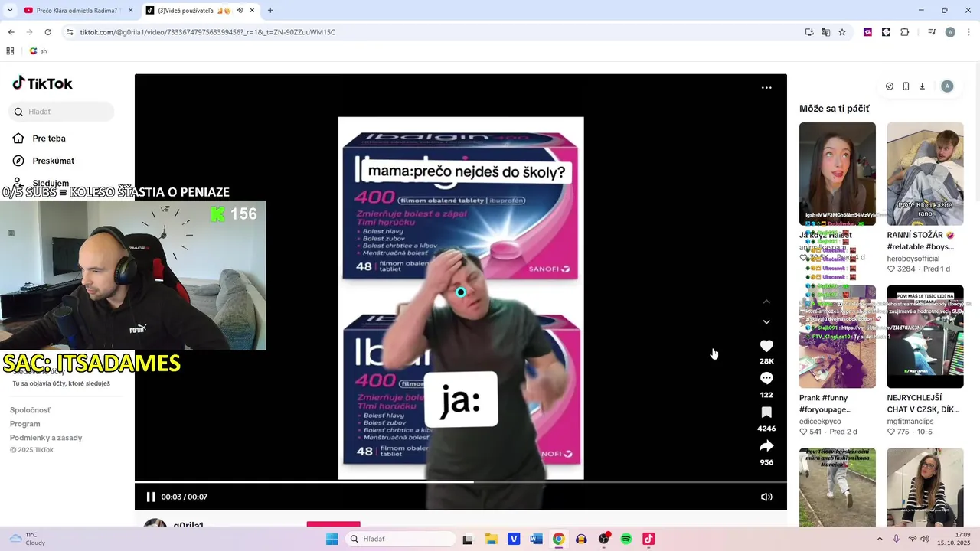Open the Podmienky a zásady link
This screenshot has height=551, width=980.
[x=46, y=438]
